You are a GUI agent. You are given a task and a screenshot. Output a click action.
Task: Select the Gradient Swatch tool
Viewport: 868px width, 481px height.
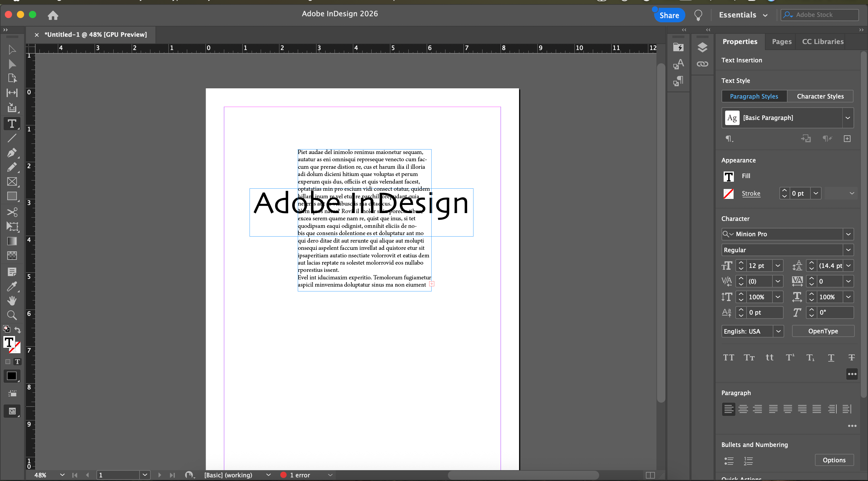(12, 241)
